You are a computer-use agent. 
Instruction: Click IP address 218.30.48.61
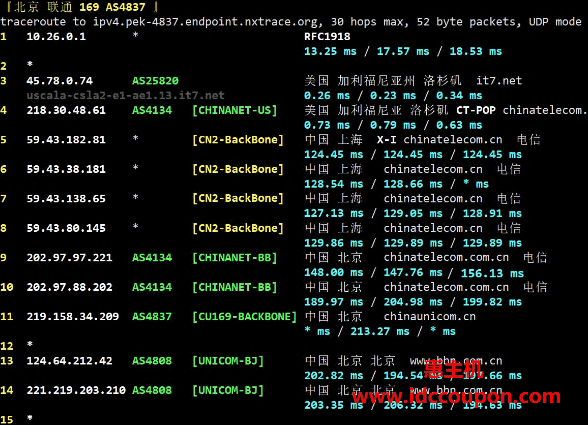[66, 110]
